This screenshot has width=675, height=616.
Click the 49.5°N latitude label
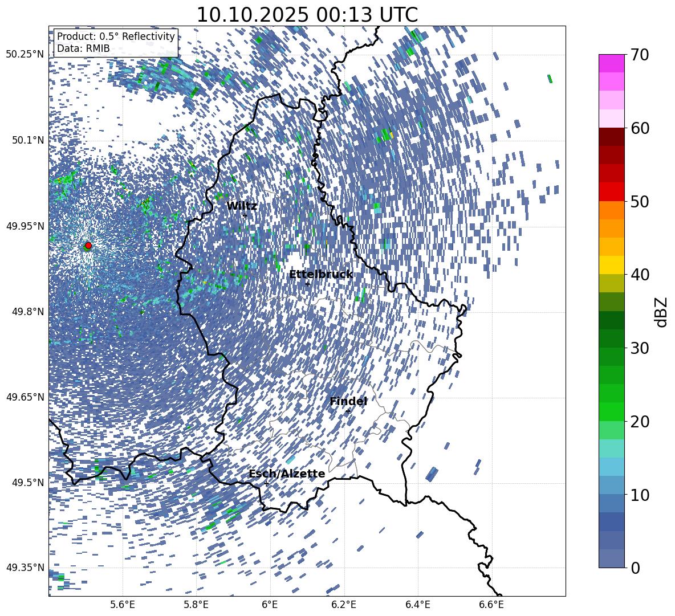(x=27, y=483)
